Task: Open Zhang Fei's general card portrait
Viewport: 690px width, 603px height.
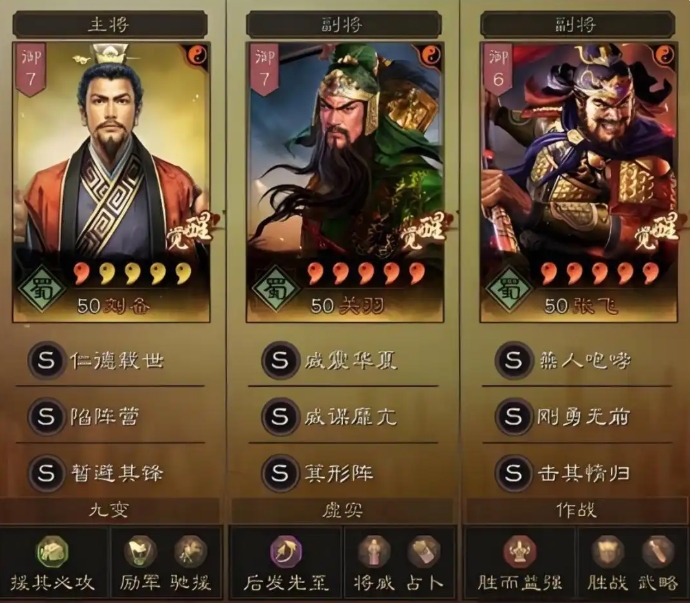Action: [x=579, y=182]
